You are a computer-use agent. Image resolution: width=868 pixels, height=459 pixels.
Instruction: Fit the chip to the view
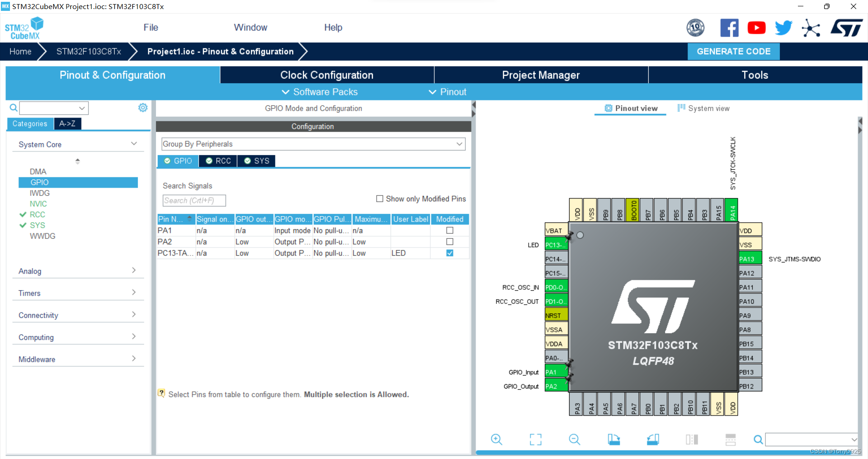(535, 439)
